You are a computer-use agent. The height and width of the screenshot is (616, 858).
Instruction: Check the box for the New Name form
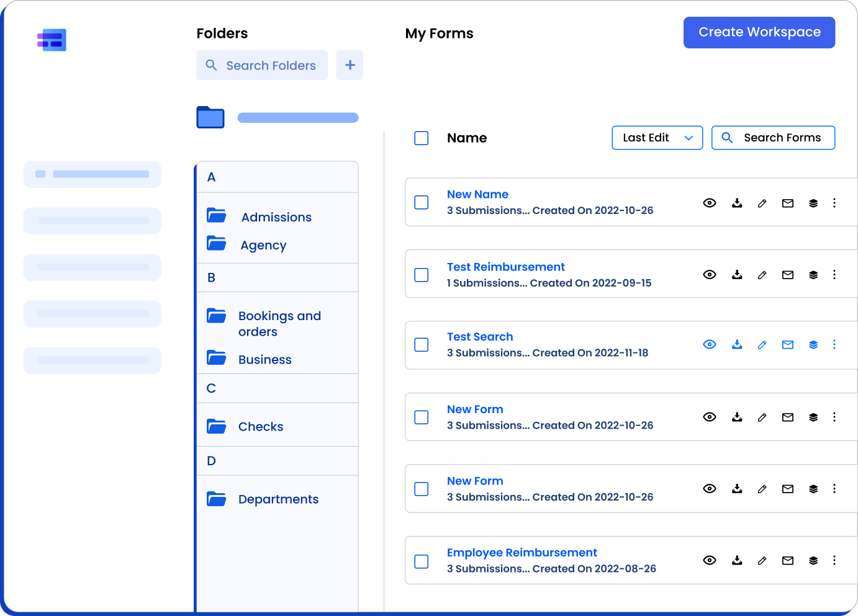click(422, 202)
